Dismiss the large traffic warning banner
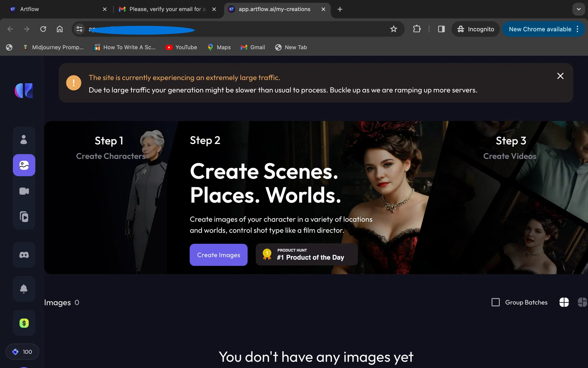This screenshot has height=368, width=588. [x=560, y=76]
